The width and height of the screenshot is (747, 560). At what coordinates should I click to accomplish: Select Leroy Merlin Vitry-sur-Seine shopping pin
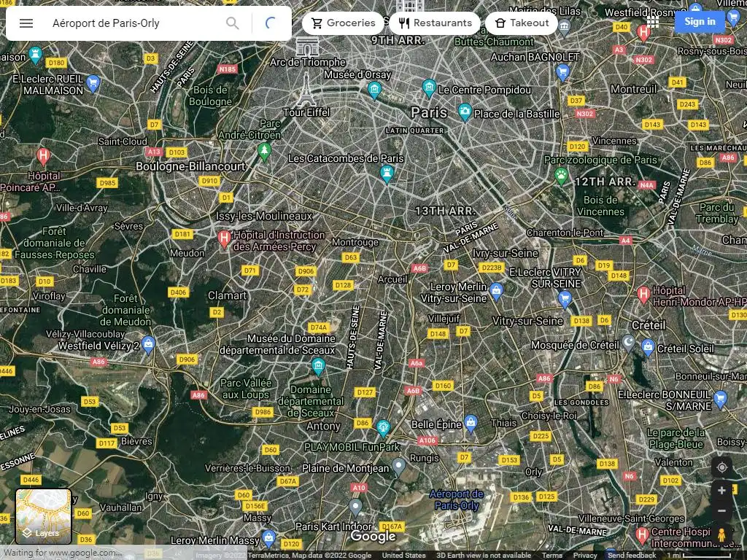pos(496,292)
